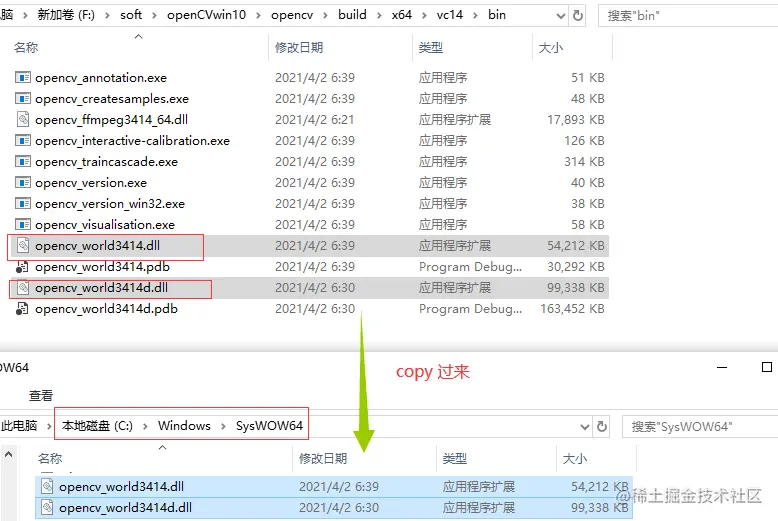Click the 搜索"SysWOW64" search field

[x=700, y=427]
